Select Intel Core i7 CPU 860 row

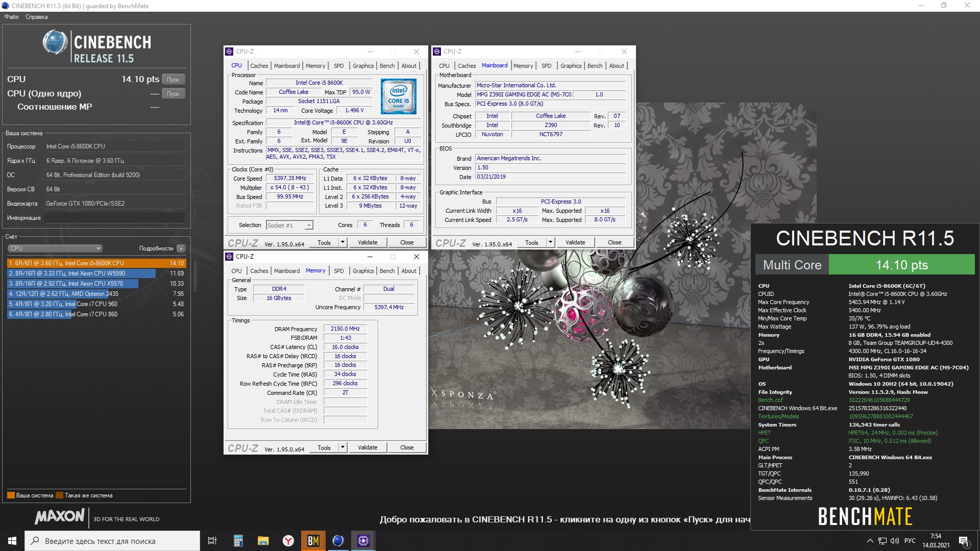96,314
